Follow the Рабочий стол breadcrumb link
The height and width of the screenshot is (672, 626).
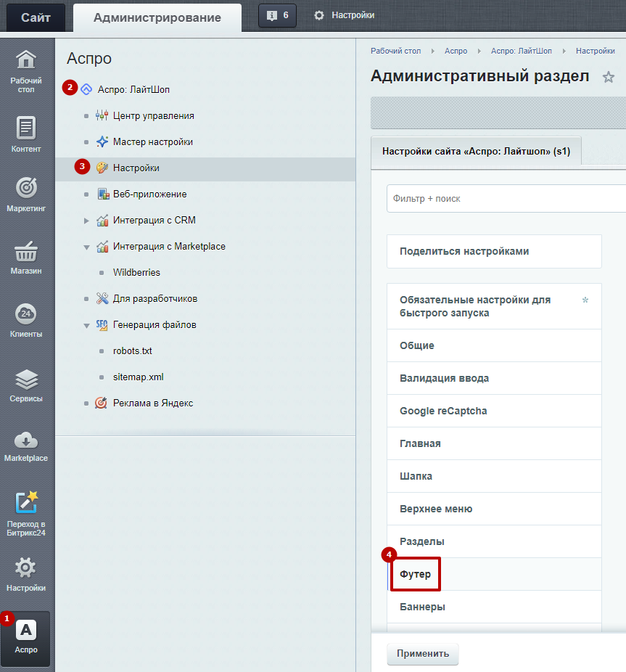395,51
